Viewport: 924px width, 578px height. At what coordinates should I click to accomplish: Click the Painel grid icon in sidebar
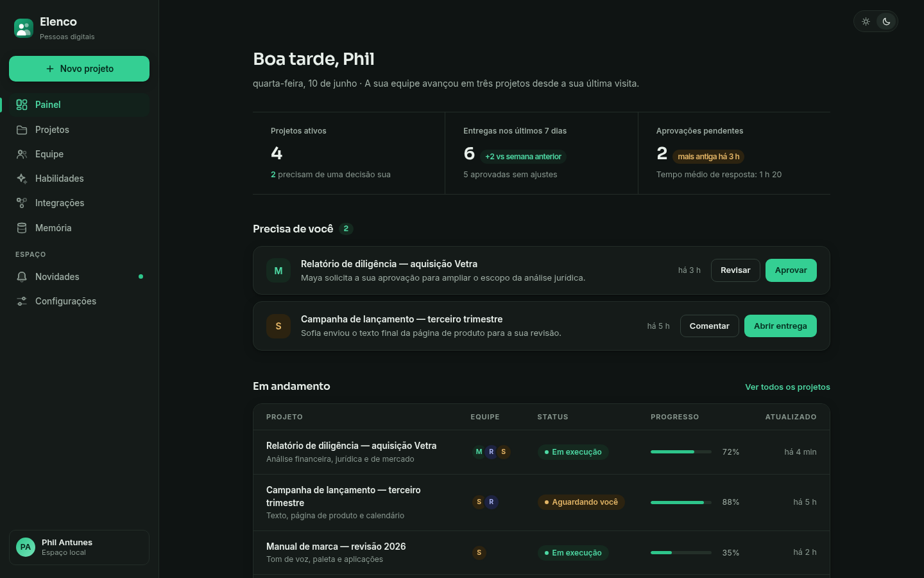point(22,105)
